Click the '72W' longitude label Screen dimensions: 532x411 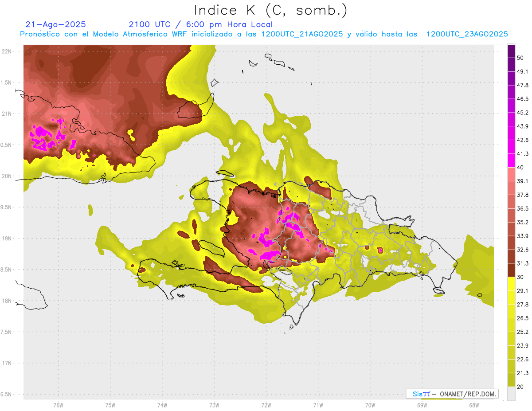(x=266, y=405)
